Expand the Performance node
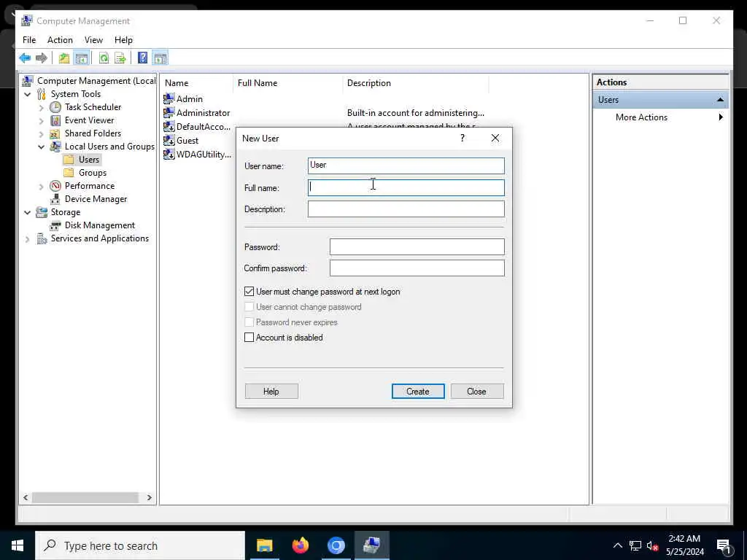 (42, 187)
